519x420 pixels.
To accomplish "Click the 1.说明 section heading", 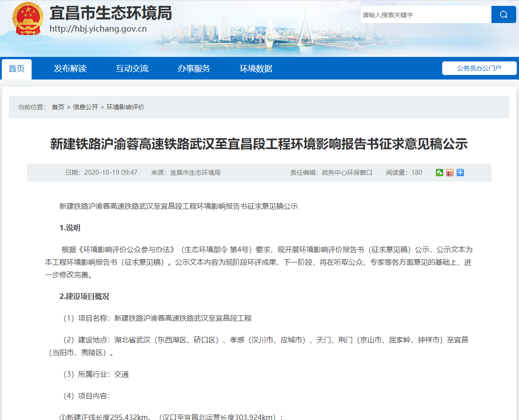I will click(70, 228).
